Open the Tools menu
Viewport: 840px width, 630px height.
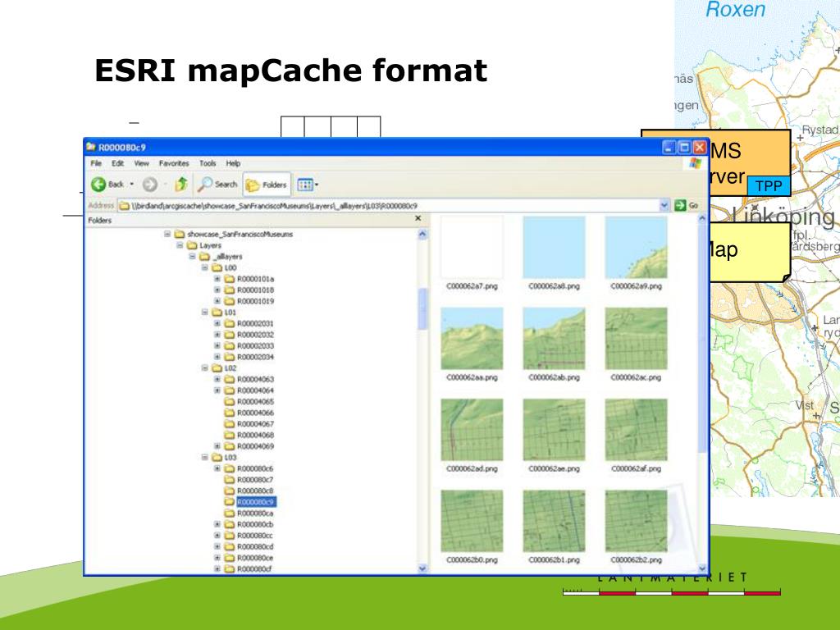coord(208,163)
